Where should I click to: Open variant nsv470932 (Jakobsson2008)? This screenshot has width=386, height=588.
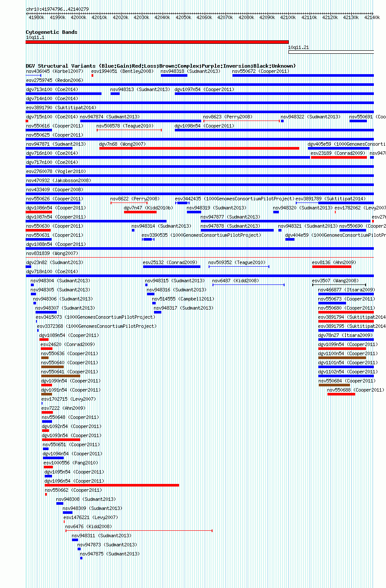tap(59, 180)
